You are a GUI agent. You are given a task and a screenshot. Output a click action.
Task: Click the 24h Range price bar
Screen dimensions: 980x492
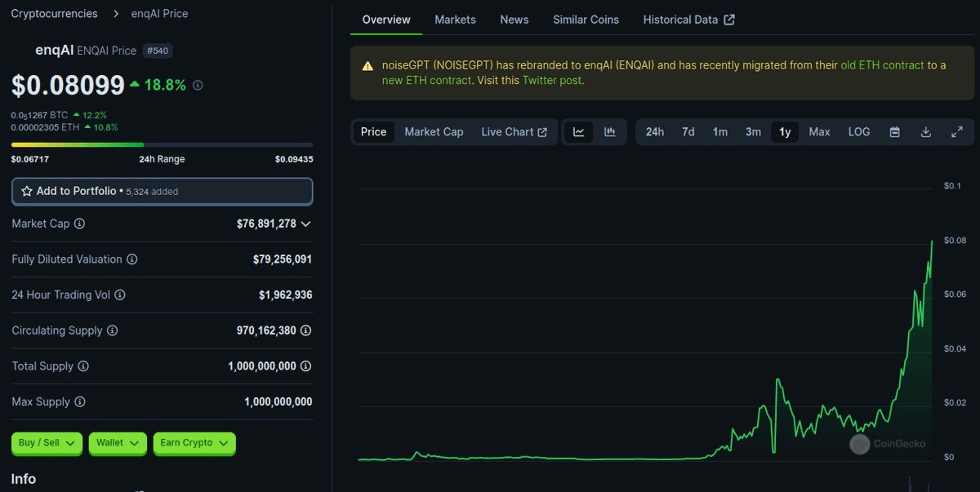click(x=162, y=145)
